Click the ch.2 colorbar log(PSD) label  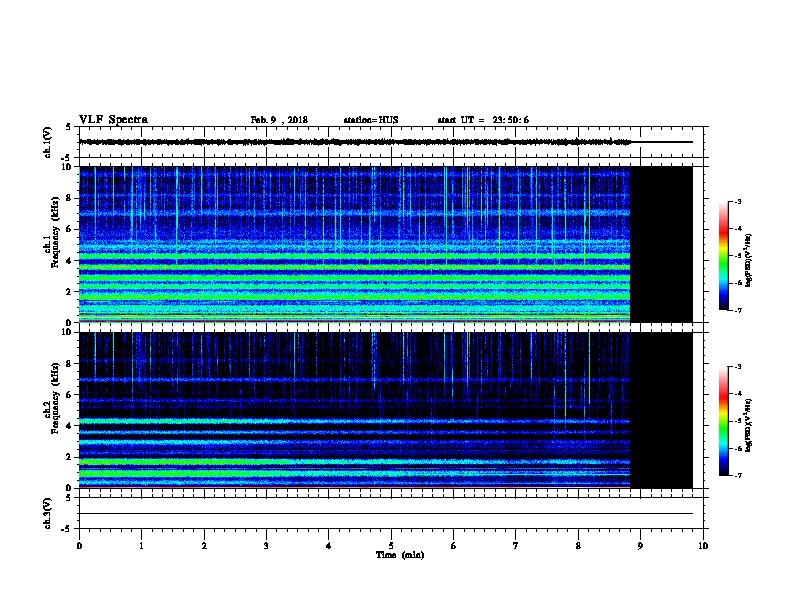(x=748, y=425)
